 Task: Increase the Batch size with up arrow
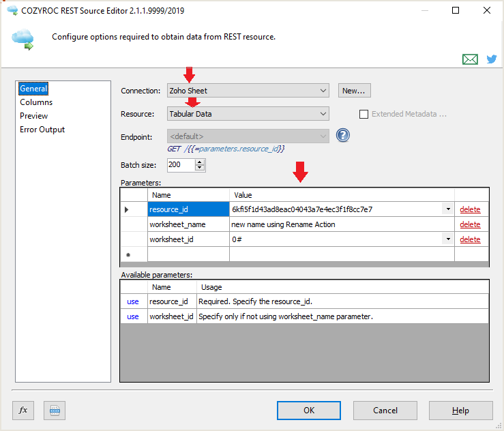200,162
